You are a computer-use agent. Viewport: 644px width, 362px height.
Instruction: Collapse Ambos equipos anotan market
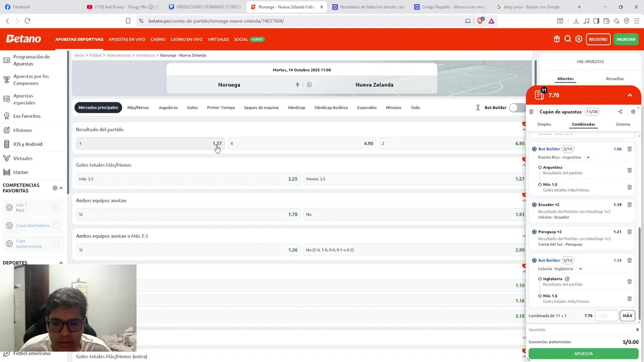click(524, 201)
